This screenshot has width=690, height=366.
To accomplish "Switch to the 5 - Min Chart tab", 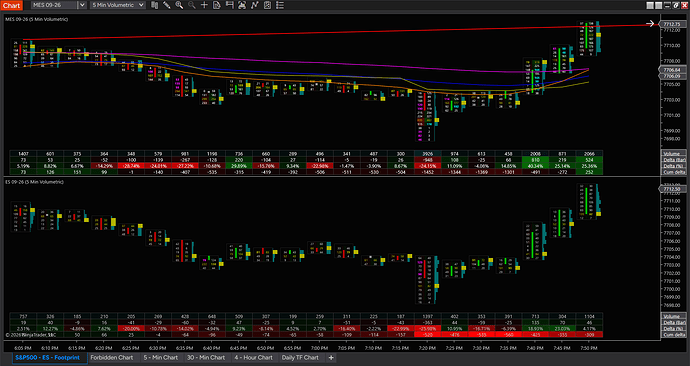I will click(161, 358).
